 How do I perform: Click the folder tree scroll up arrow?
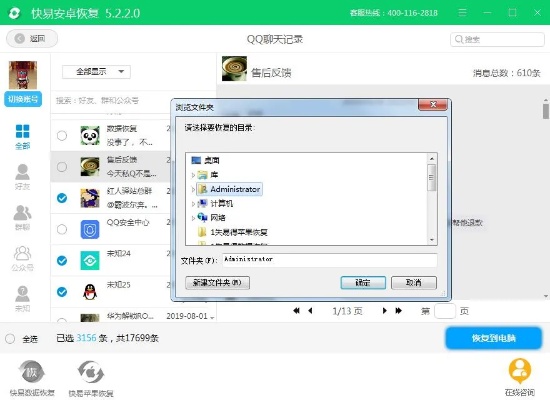(432, 159)
